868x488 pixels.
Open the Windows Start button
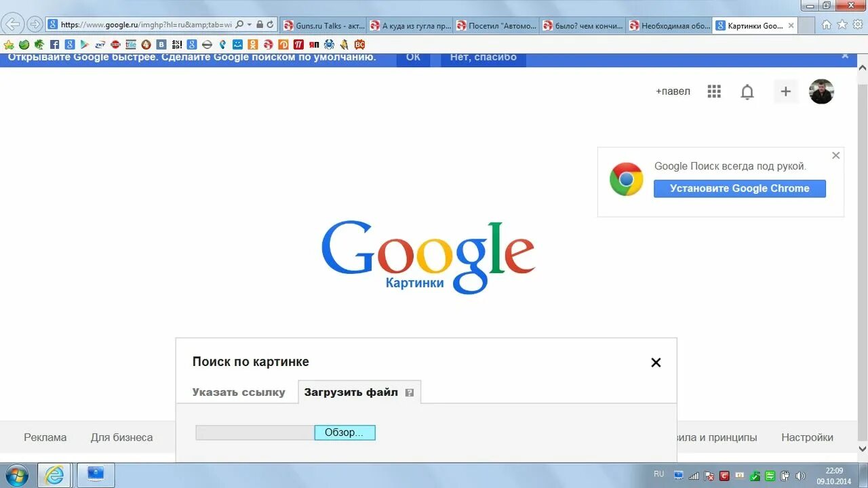pyautogui.click(x=16, y=475)
